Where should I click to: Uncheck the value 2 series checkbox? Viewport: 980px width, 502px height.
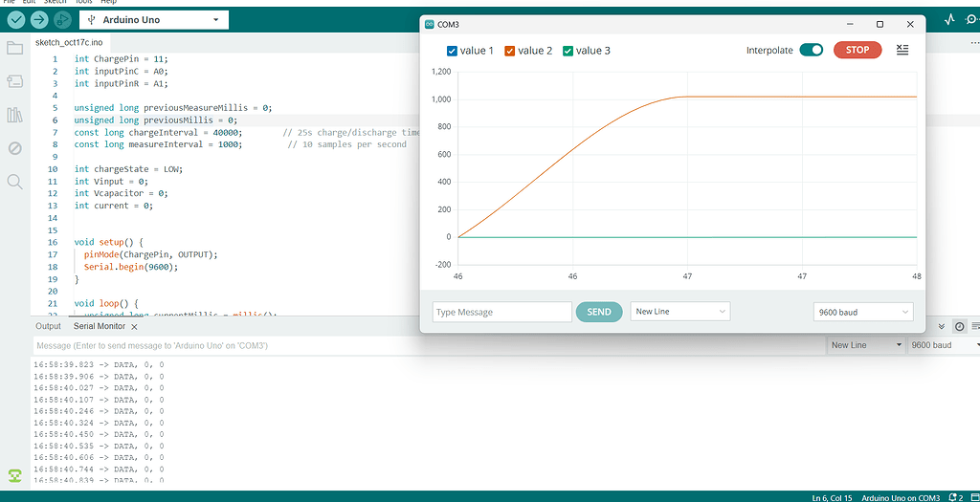tap(509, 51)
